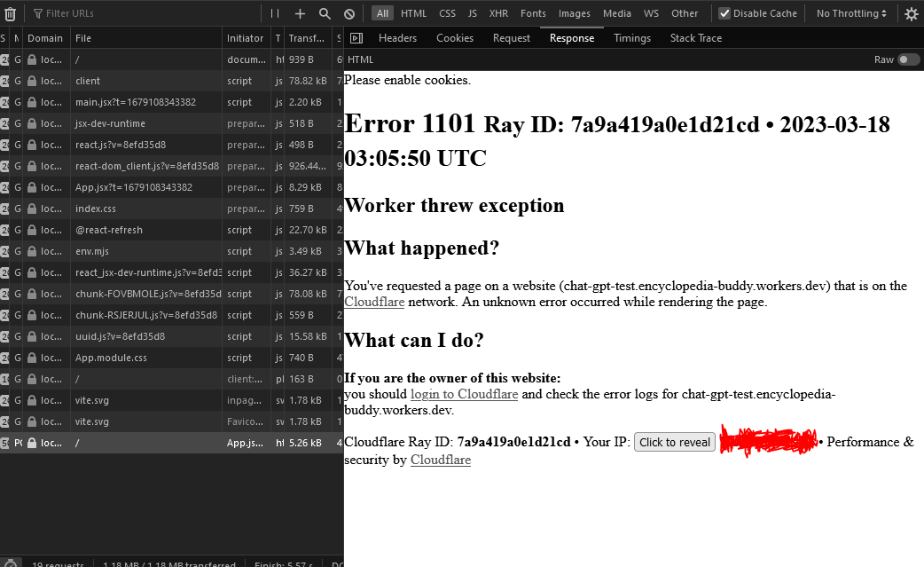Select the main.jsx?t=1679108343382 request

(x=171, y=102)
